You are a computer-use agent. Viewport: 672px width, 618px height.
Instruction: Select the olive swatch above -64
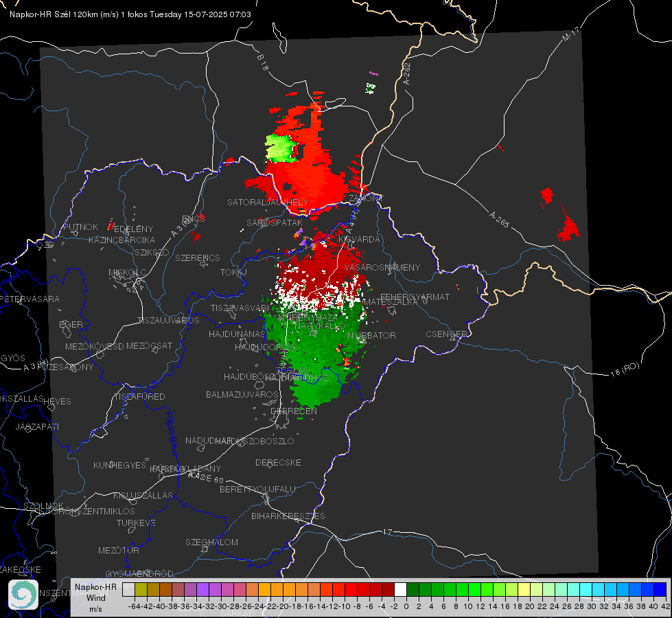141,589
